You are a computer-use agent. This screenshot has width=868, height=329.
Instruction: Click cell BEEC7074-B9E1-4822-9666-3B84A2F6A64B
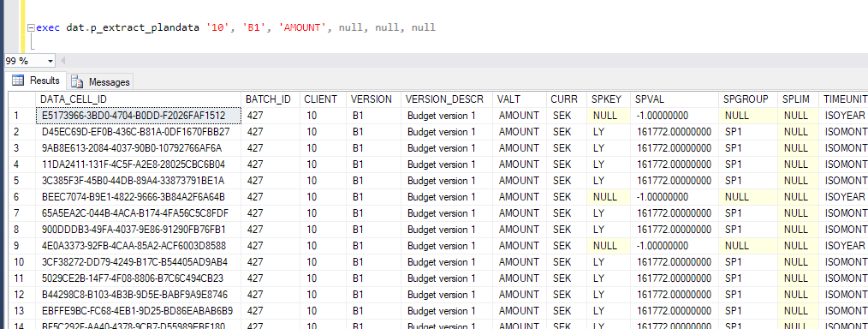pyautogui.click(x=139, y=197)
